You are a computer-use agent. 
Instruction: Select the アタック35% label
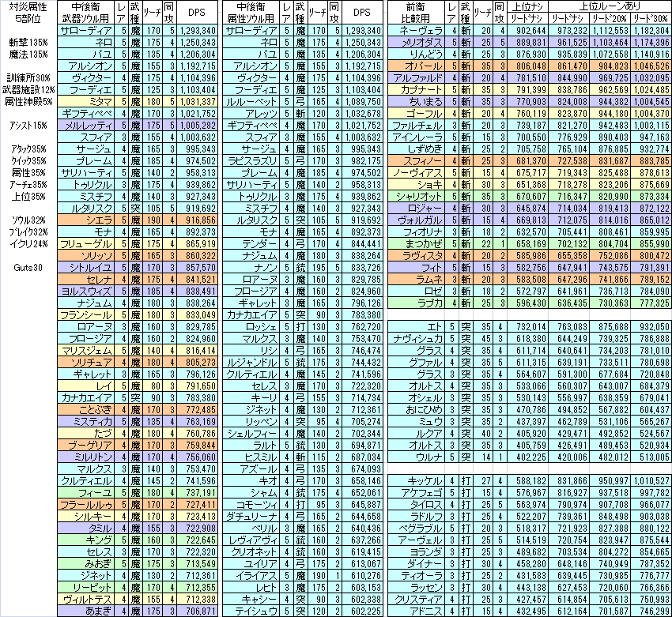click(28, 149)
